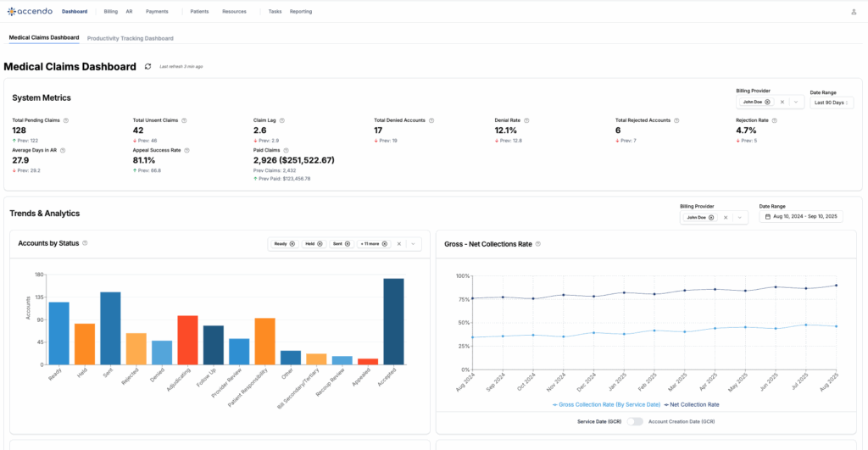Image resolution: width=868 pixels, height=450 pixels.
Task: Toggle Net Collection Rate legend series
Action: 692,404
